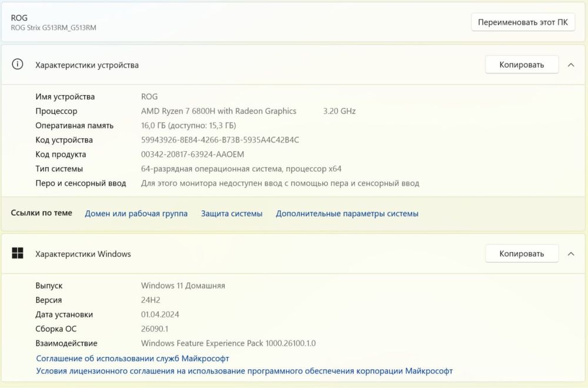Collapse the Характеристики Windows section chevron

coord(570,253)
